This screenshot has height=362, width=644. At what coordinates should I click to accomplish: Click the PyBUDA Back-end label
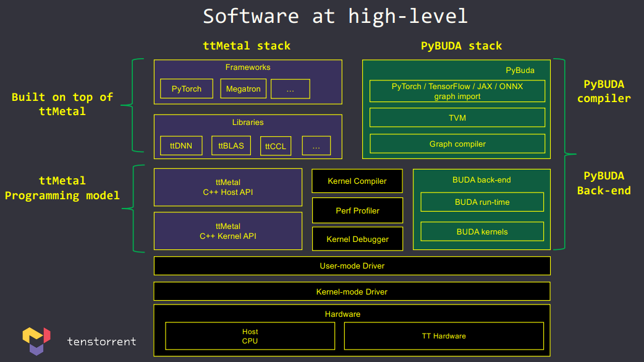(604, 183)
